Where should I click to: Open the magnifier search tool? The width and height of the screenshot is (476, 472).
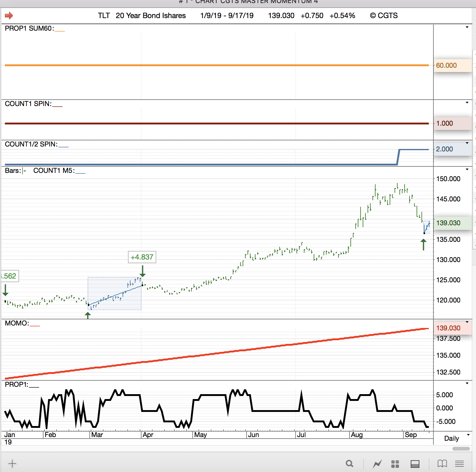pyautogui.click(x=349, y=464)
